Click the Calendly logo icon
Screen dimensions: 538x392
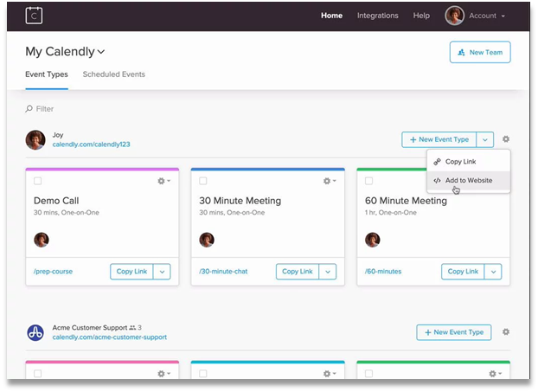coord(34,16)
